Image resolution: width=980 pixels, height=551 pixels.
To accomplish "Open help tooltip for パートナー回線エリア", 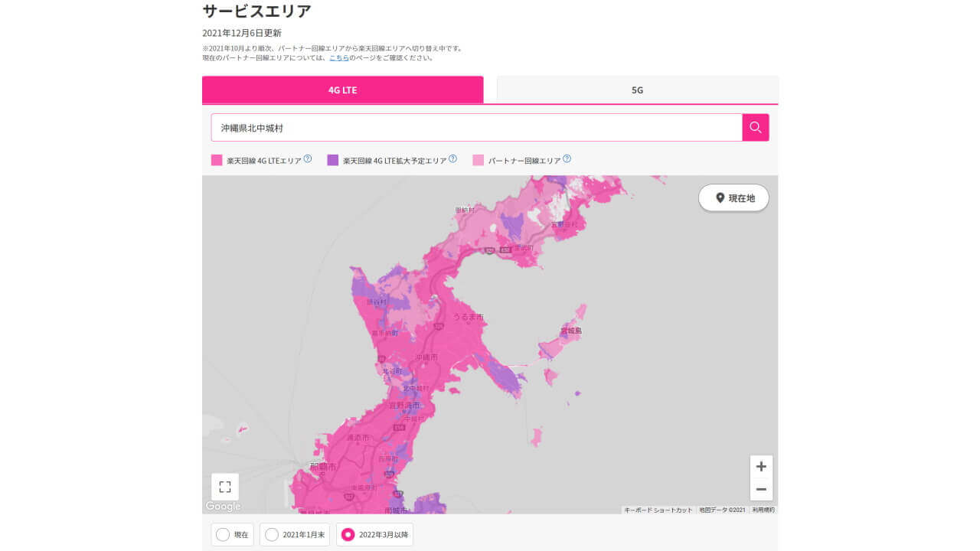I will point(566,158).
